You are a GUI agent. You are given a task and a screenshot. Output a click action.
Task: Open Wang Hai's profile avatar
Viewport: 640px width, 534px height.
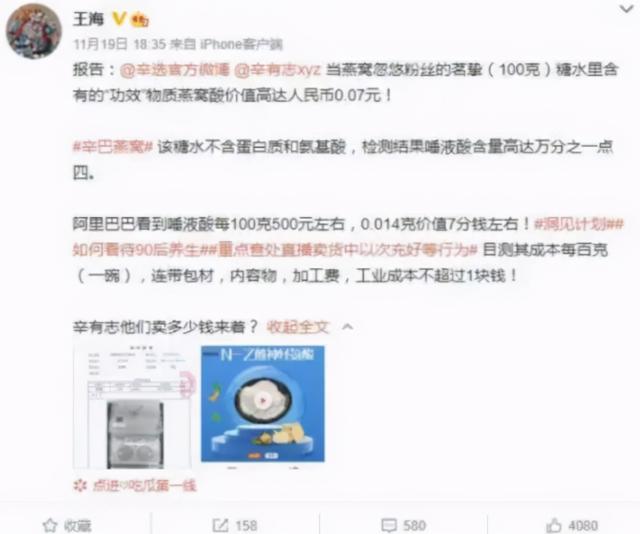tap(33, 31)
